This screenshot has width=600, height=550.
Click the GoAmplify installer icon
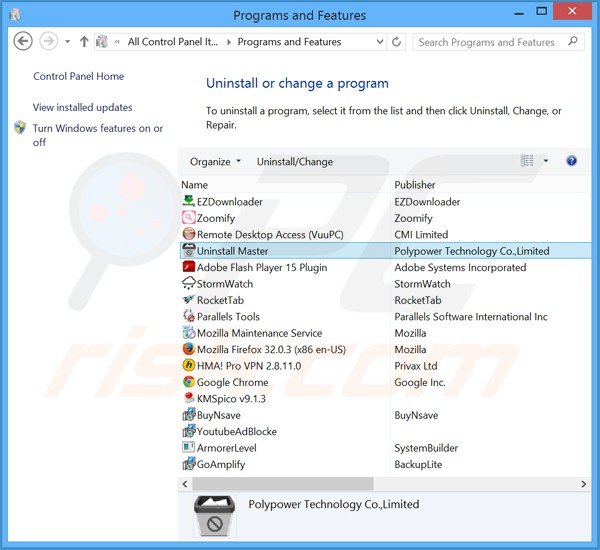pos(188,464)
